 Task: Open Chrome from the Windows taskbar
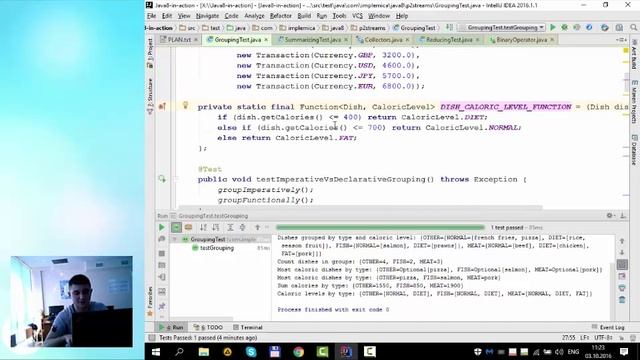point(298,351)
